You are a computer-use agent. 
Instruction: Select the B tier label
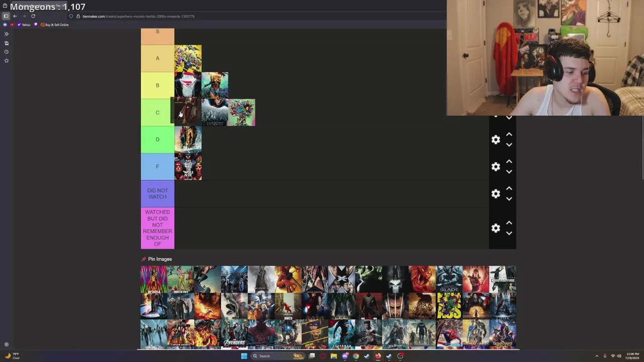pos(157,85)
